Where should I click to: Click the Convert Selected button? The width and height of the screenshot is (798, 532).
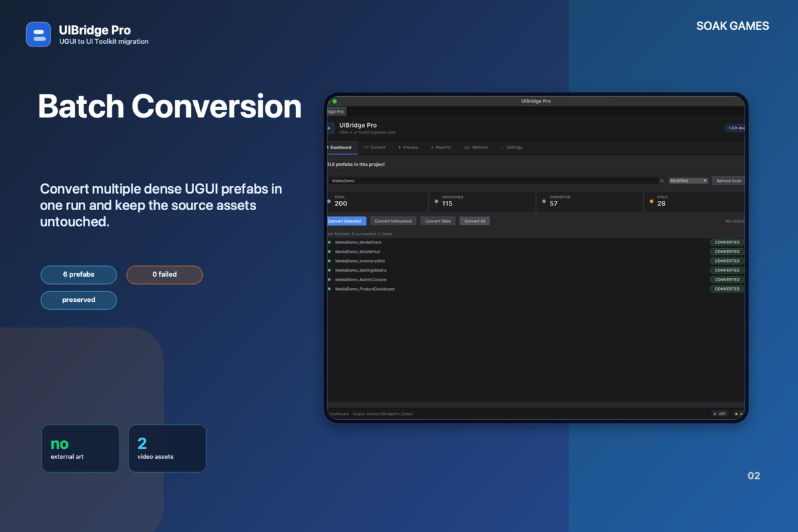[346, 221]
